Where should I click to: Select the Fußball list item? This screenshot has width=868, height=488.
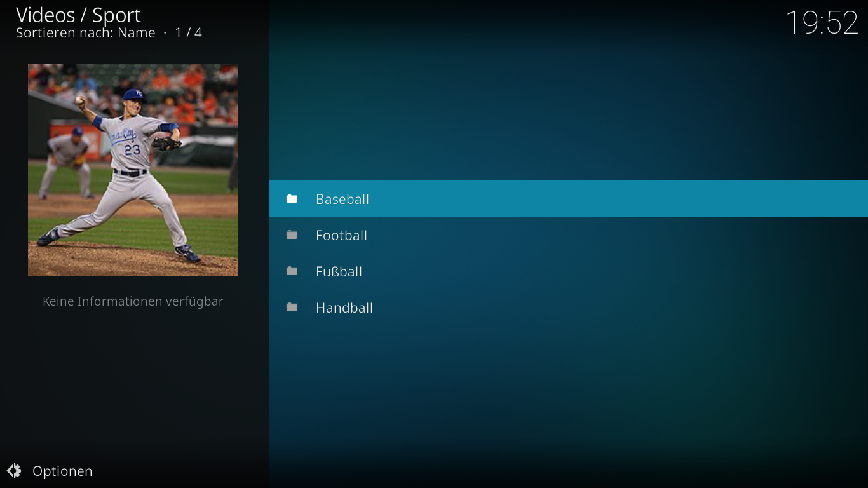point(568,271)
